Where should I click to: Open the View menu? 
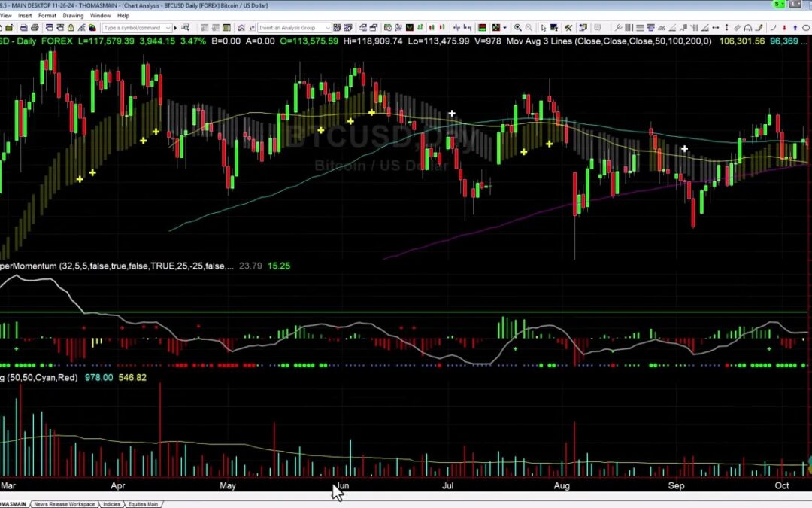point(6,16)
